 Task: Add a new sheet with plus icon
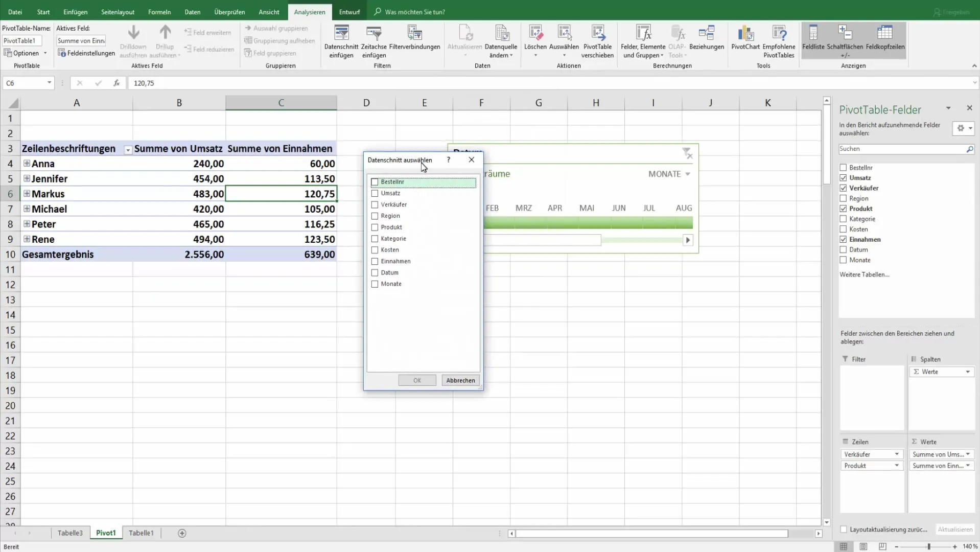point(182,533)
